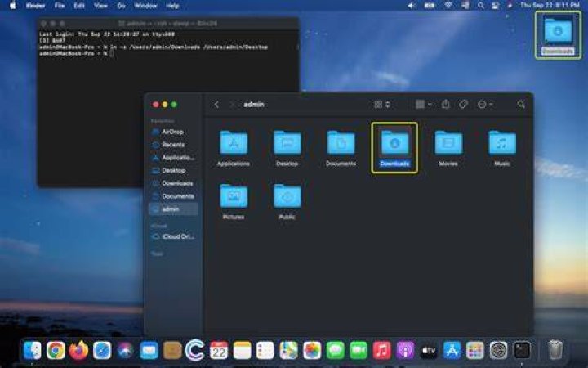The height and width of the screenshot is (368, 588).
Task: Open the Go menu
Action: tap(121, 6)
